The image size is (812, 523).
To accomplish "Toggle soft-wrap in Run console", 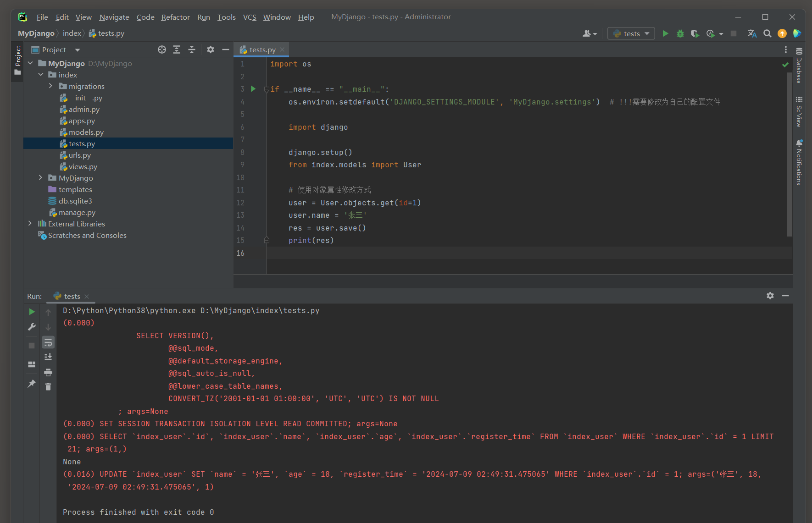I will pyautogui.click(x=48, y=342).
